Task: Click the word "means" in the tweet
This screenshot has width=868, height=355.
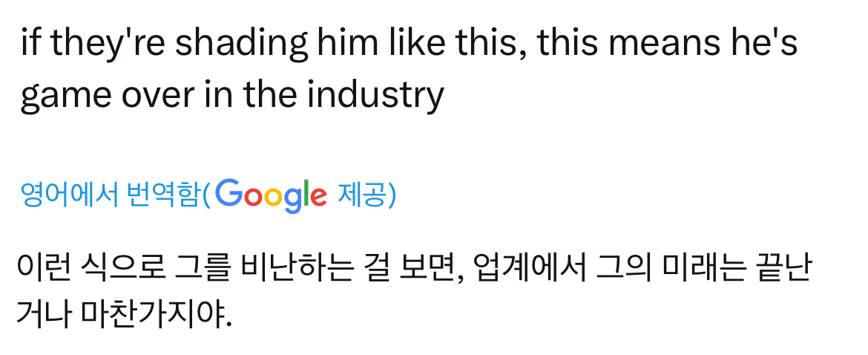Action: point(679,45)
